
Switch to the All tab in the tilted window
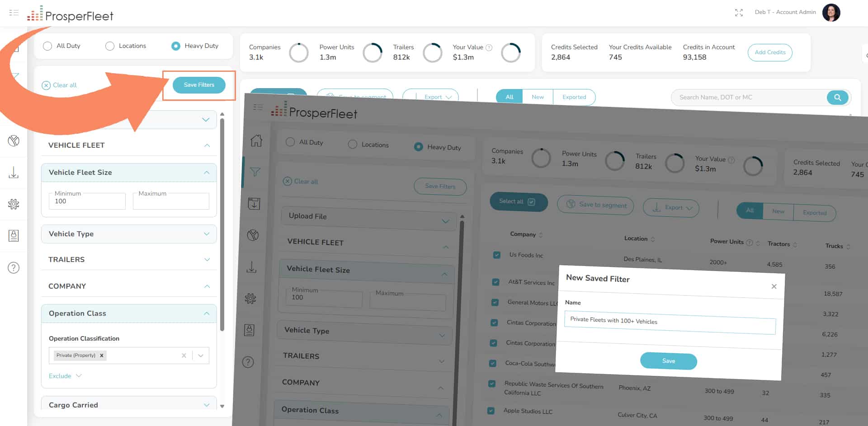(750, 211)
